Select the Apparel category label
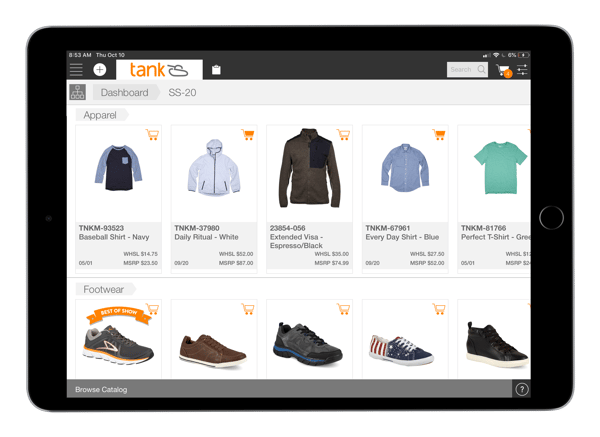600x437 pixels. pyautogui.click(x=100, y=115)
